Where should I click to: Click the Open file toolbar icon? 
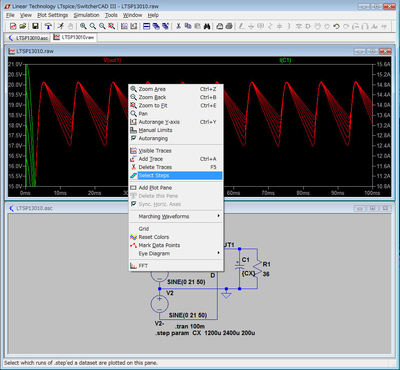tap(23, 26)
